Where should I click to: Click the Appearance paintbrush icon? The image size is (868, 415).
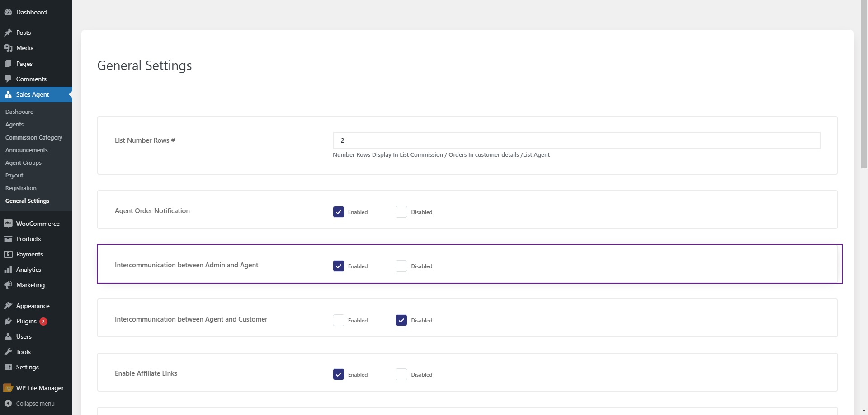point(8,306)
